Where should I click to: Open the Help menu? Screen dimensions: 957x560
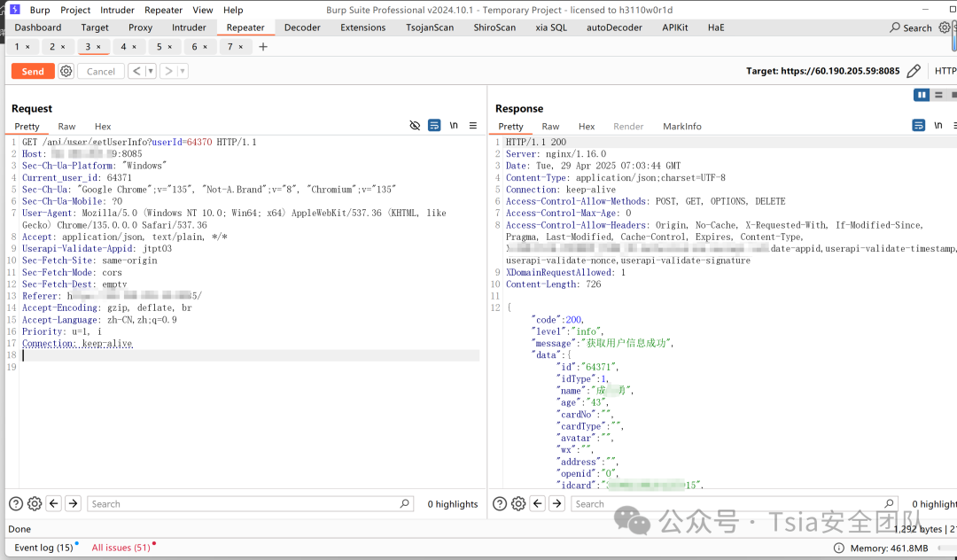(x=233, y=10)
